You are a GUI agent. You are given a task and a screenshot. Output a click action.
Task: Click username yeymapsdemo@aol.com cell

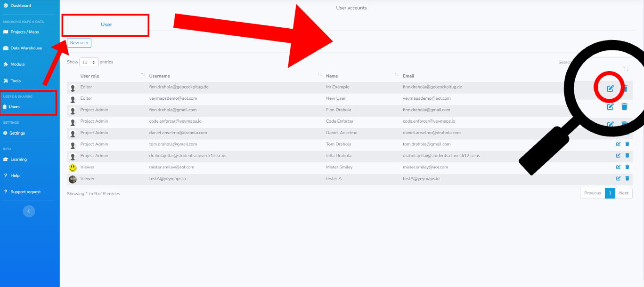point(173,98)
